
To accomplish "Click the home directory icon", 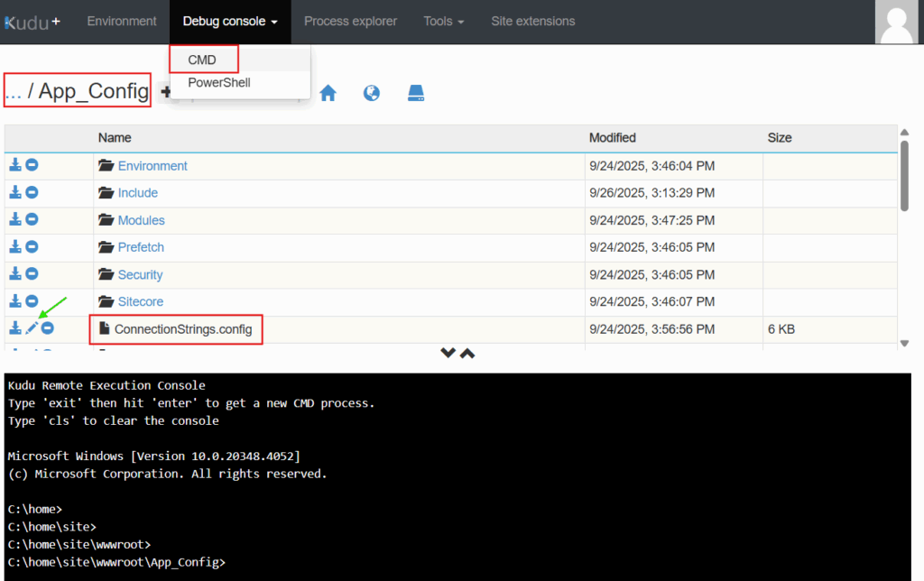I will pyautogui.click(x=328, y=93).
